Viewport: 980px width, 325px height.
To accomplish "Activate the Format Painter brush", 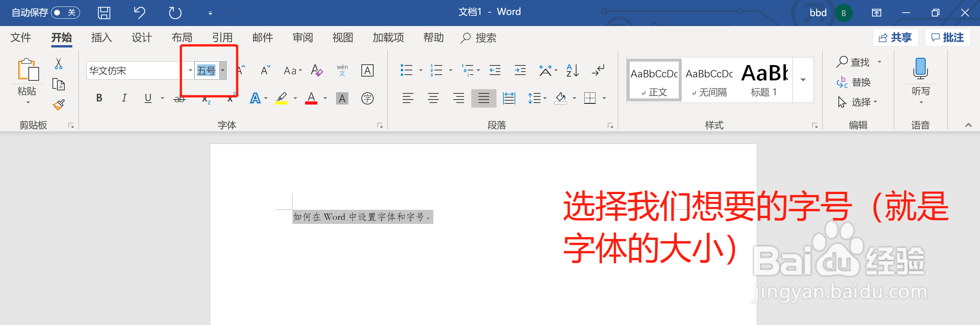I will (59, 105).
